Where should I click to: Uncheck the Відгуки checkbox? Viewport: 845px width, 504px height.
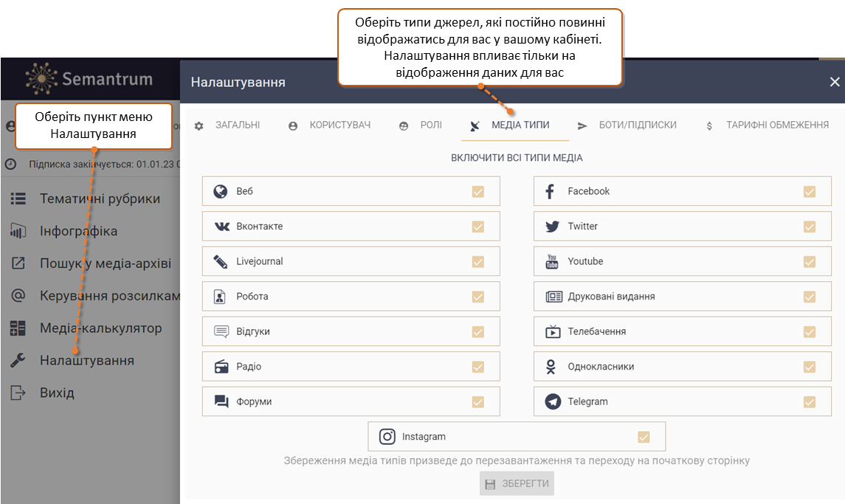tap(478, 331)
